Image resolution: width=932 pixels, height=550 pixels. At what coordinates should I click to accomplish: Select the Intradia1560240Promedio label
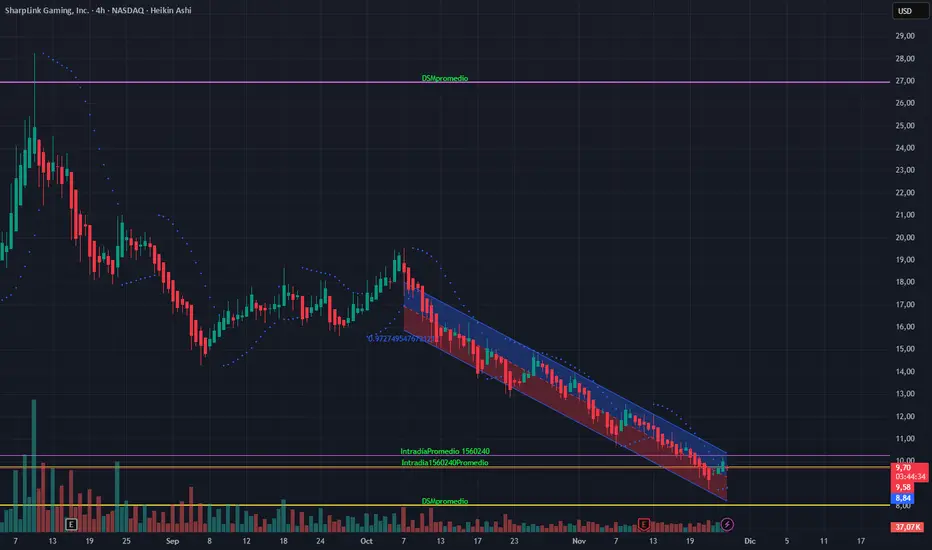point(445,463)
